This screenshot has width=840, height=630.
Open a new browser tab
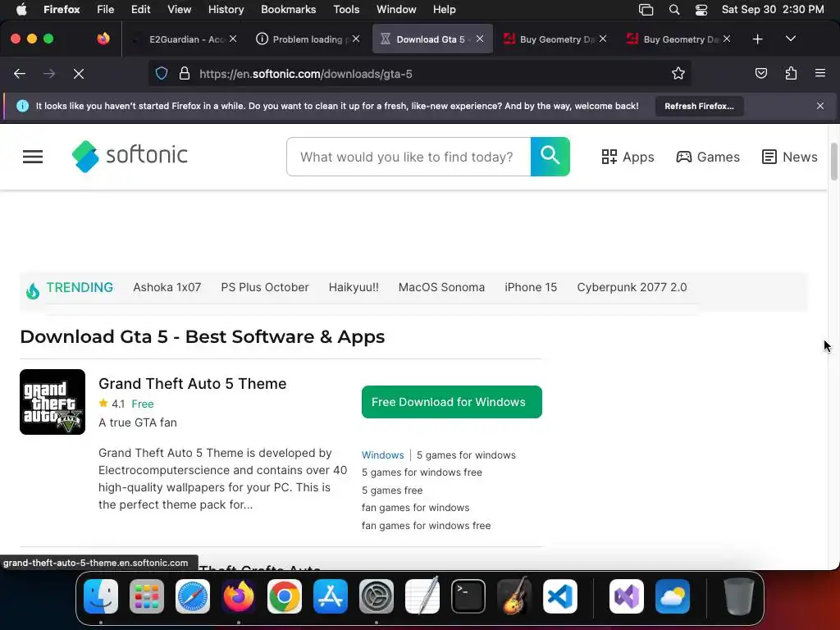pyautogui.click(x=757, y=39)
